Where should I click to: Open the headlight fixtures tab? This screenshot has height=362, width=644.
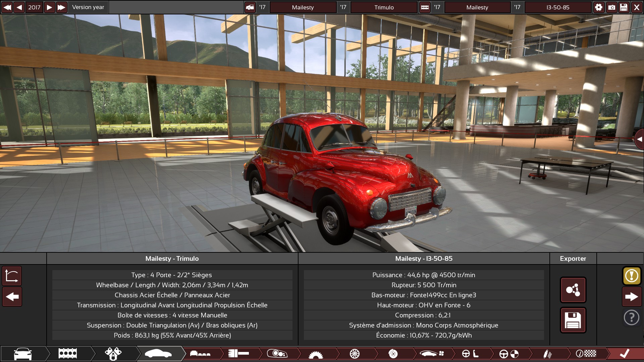277,354
